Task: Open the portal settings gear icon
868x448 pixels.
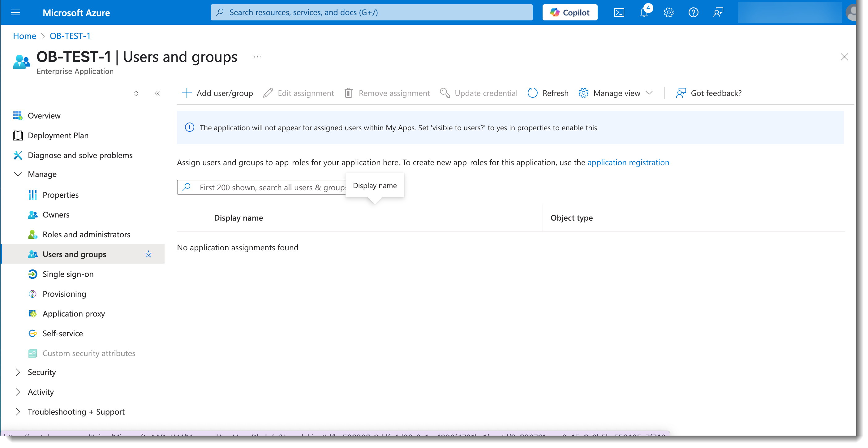Action: 668,12
